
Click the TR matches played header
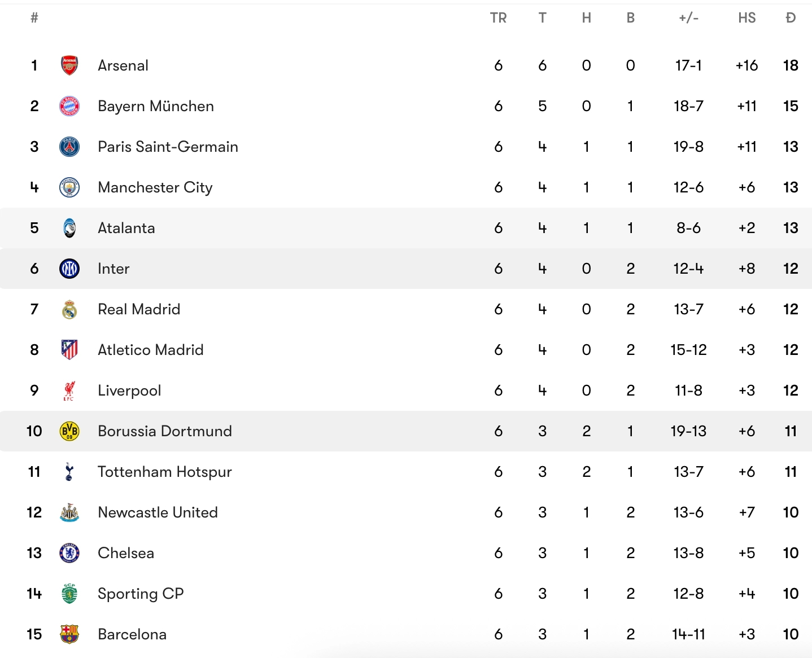coord(498,18)
